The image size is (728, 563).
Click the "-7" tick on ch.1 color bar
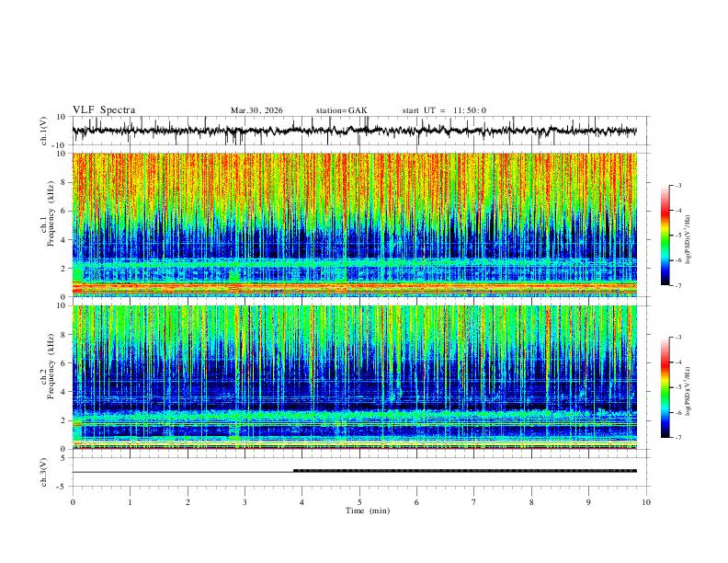(677, 286)
